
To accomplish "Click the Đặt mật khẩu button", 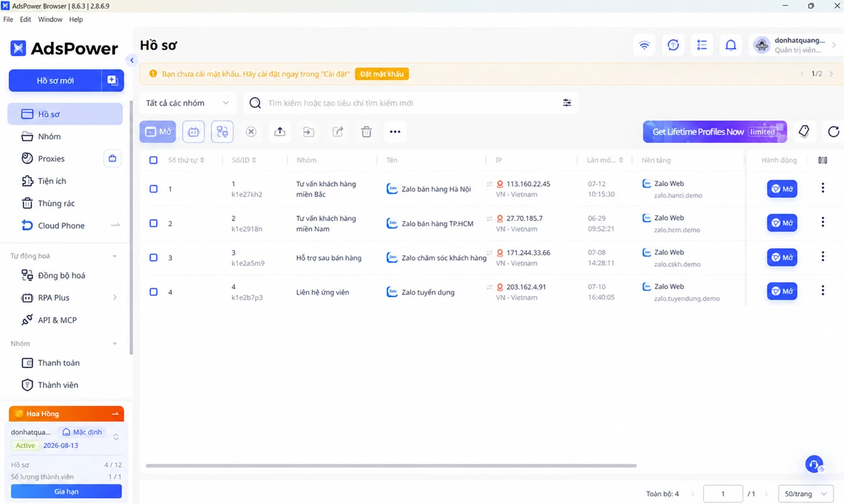I will click(382, 74).
